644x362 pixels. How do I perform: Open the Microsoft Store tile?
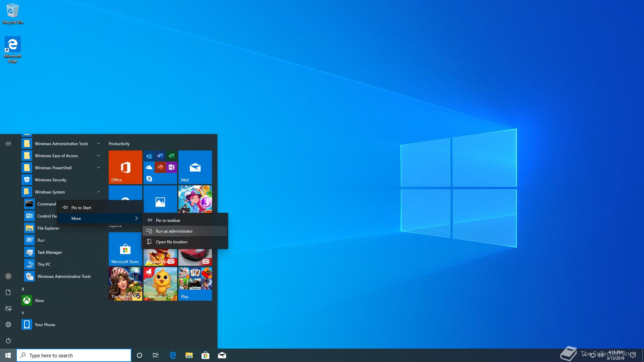125,249
